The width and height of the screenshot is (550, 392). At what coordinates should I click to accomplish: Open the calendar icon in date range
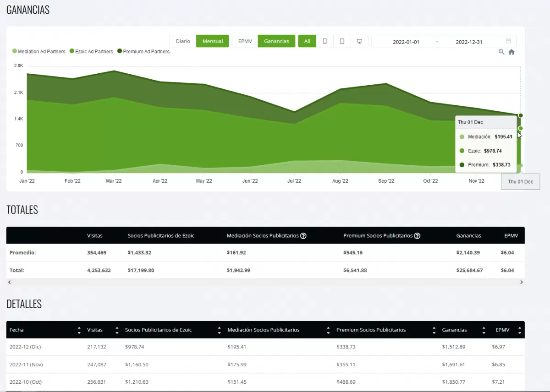pos(508,41)
